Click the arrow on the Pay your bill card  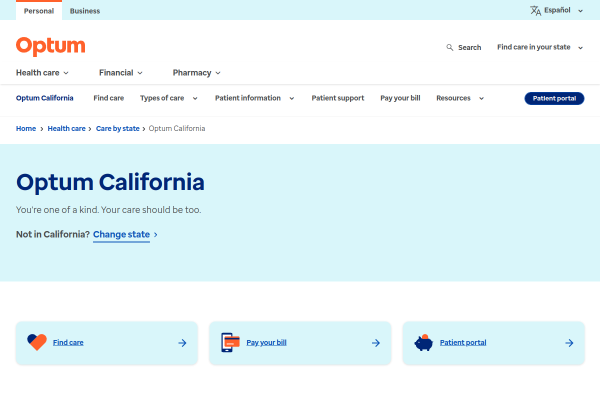[376, 343]
